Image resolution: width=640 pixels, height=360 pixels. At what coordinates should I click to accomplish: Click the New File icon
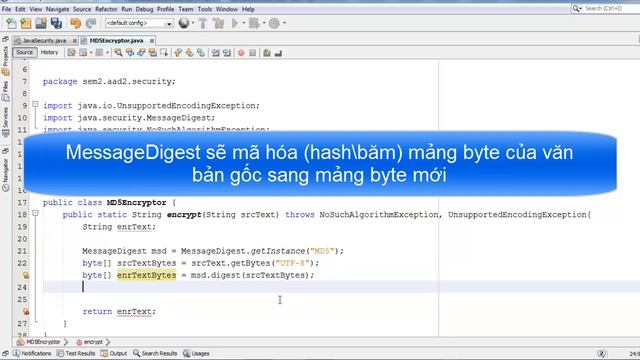click(x=11, y=23)
